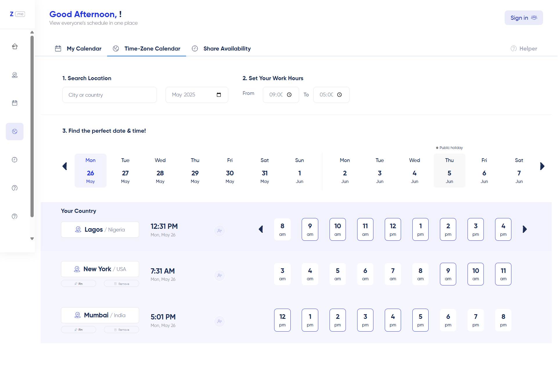Click the home icon in the sidebar
Viewport: 559px width, 392px height.
(x=15, y=46)
